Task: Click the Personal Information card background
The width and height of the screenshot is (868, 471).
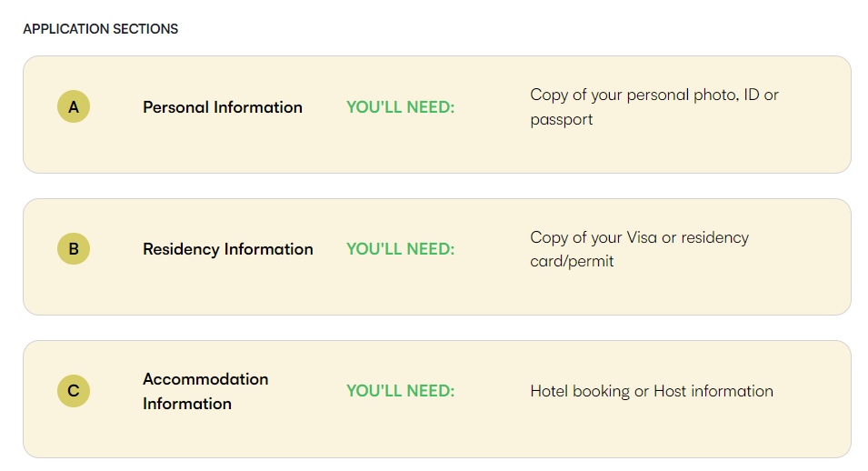Action: coord(437,150)
